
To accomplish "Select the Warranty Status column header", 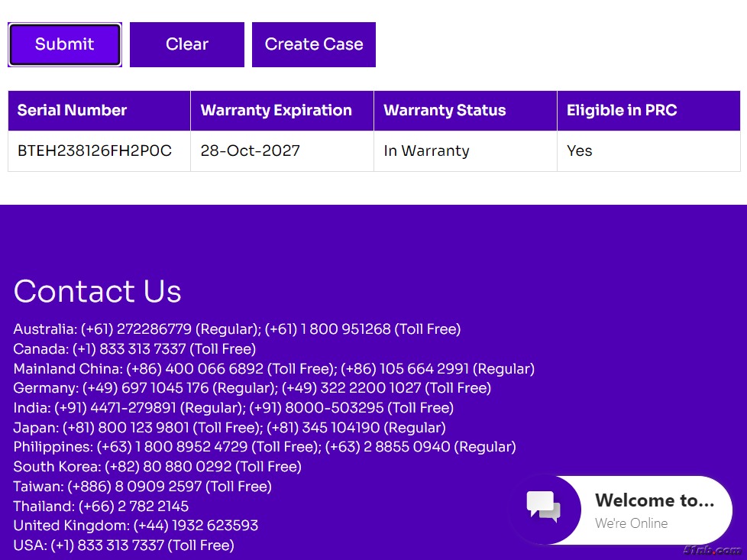I will point(445,111).
